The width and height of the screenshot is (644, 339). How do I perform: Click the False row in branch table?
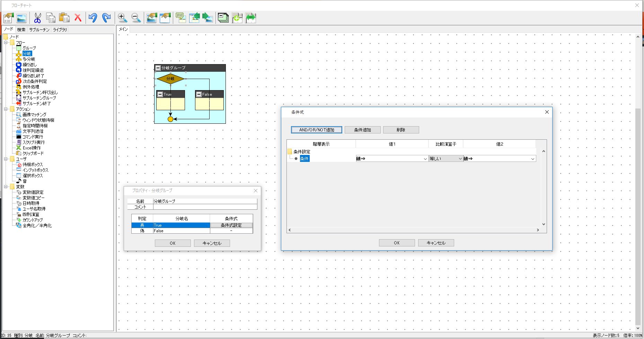(x=192, y=231)
